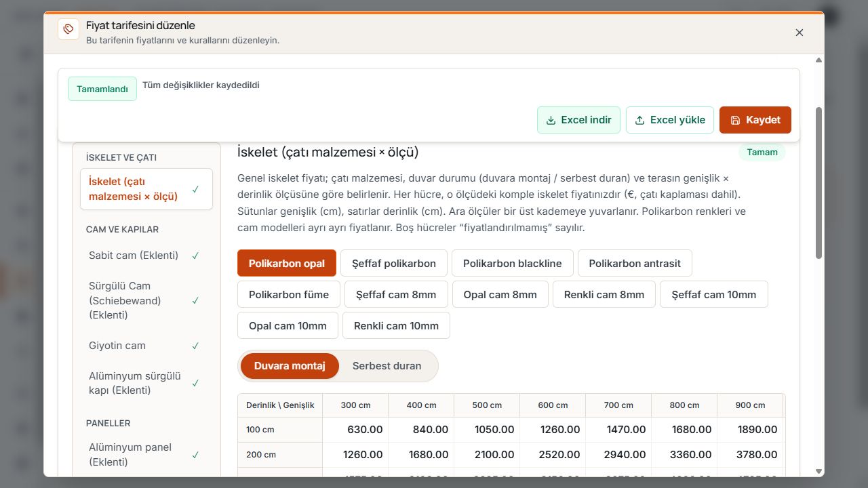The height and width of the screenshot is (488, 868).
Task: Click the Tamamlandı status badge
Action: coord(102,89)
